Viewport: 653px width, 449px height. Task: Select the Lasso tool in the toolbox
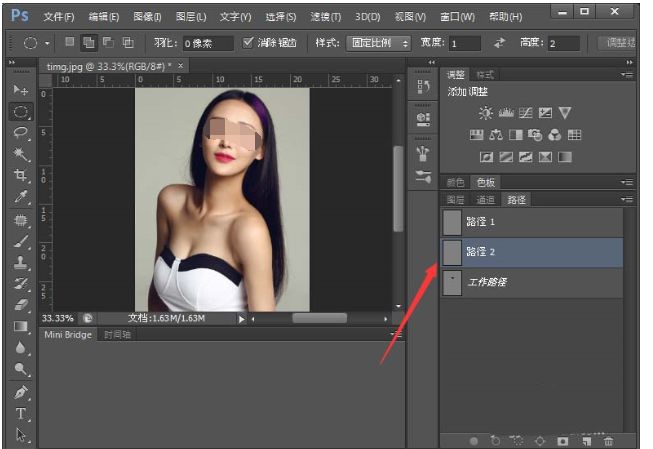20,132
